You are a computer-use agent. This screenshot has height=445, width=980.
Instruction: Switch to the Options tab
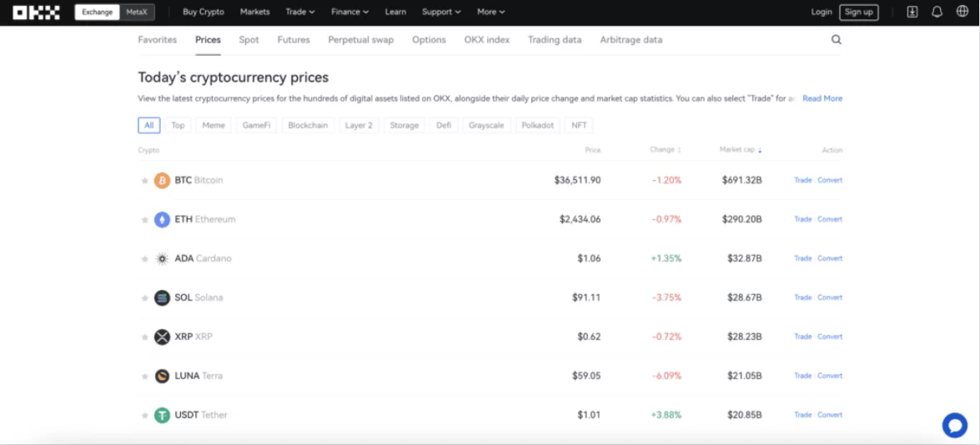[x=429, y=40]
